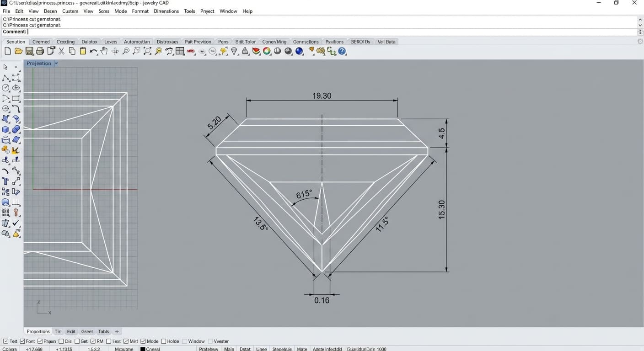Viewport: 644px width, 351px height.
Task: Click the 0.16 culet dimension label
Action: pyautogui.click(x=322, y=300)
